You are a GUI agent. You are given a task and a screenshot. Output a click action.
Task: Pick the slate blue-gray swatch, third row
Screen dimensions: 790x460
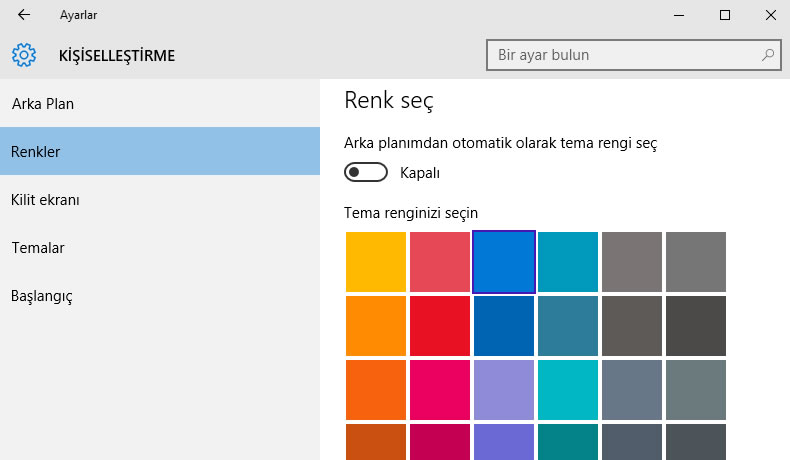click(632, 390)
